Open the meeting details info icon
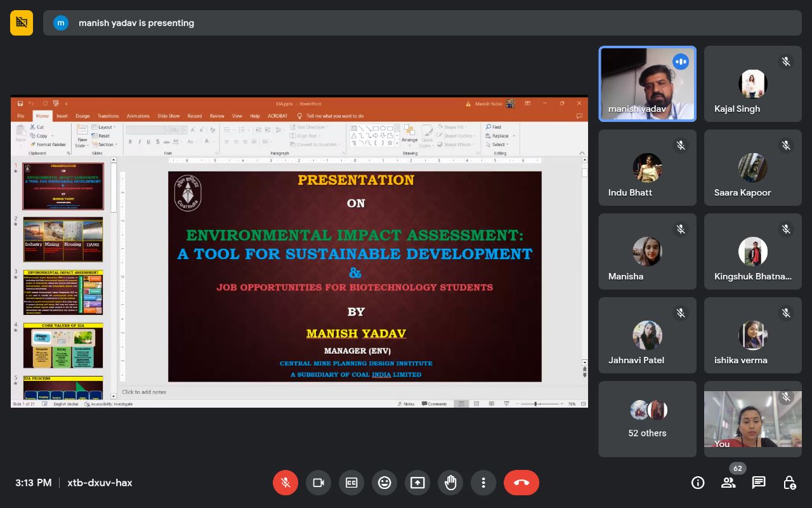The image size is (812, 508). (x=698, y=483)
